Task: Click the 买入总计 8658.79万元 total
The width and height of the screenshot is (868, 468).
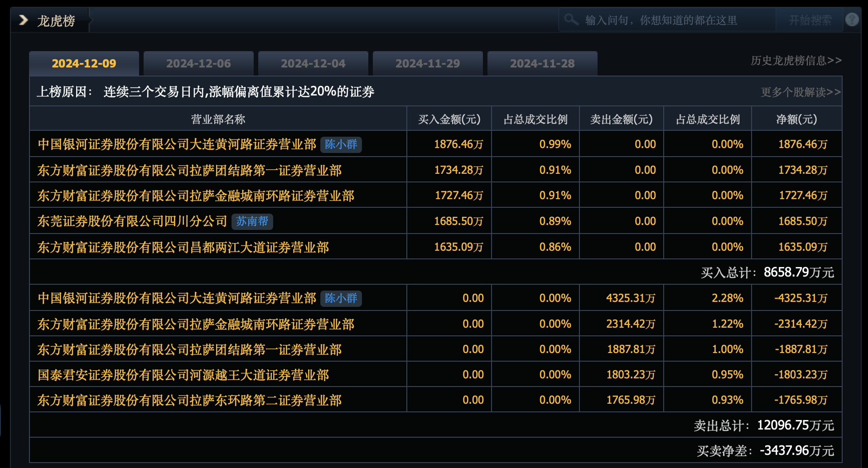Action: (x=767, y=272)
